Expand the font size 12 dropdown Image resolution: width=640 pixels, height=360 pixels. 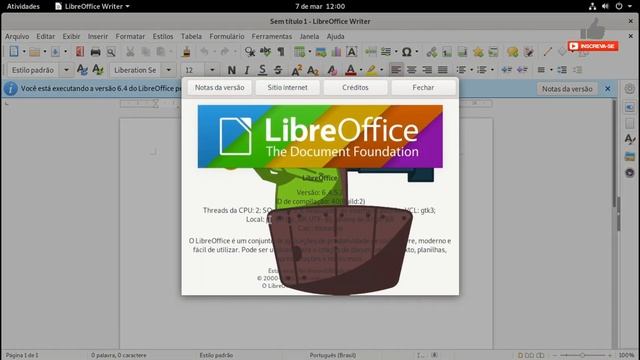coord(212,70)
